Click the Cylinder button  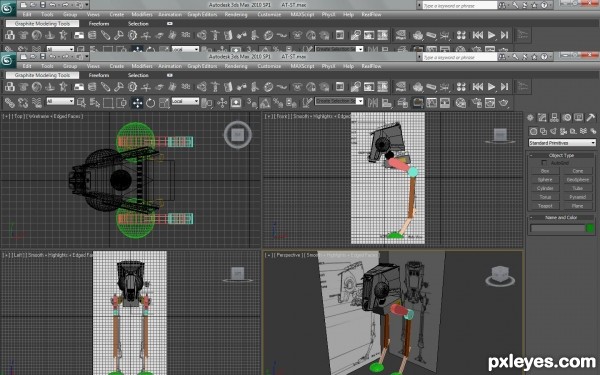(x=545, y=188)
